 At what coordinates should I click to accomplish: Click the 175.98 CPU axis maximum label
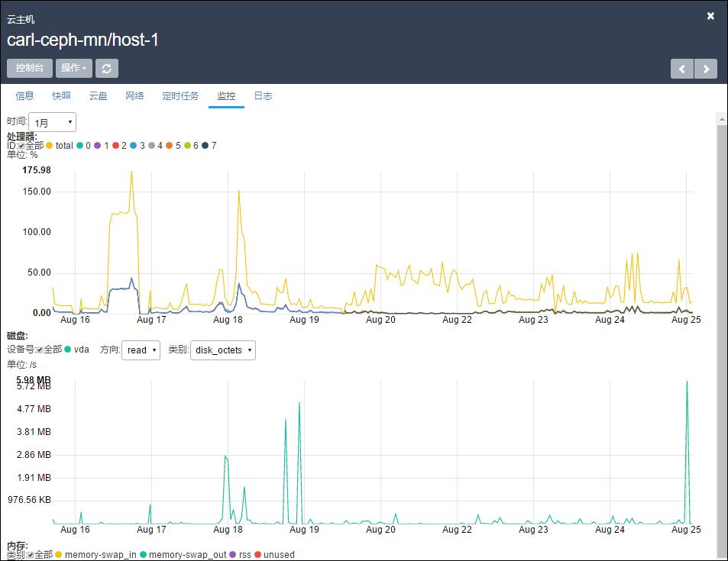coord(37,170)
